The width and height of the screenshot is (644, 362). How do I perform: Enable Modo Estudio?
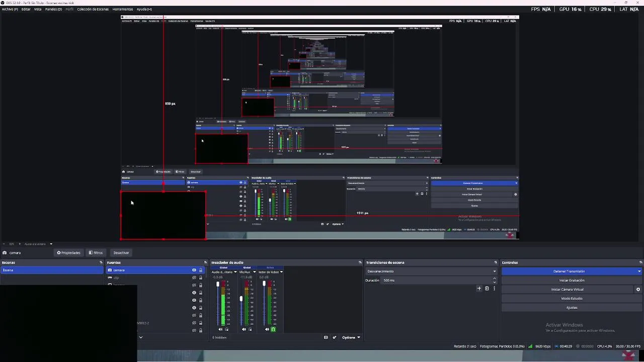572,299
